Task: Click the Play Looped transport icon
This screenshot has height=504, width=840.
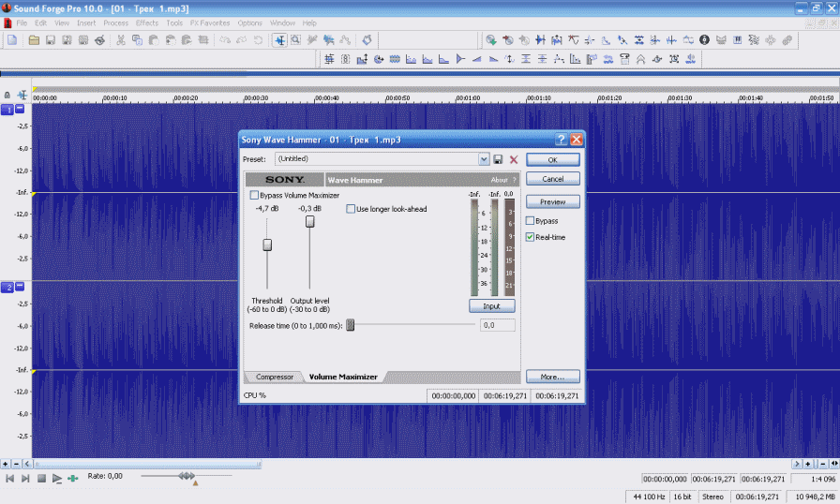Action: pos(73,479)
